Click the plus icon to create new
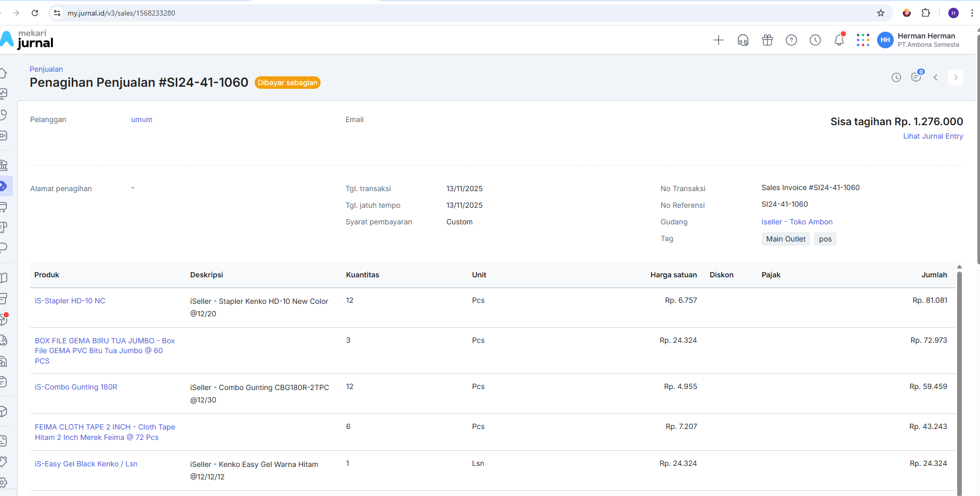This screenshot has height=496, width=980. (x=718, y=40)
